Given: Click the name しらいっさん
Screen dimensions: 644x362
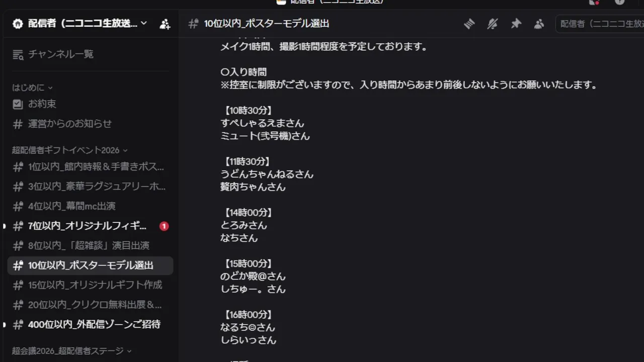Looking at the screenshot, I should click(249, 340).
